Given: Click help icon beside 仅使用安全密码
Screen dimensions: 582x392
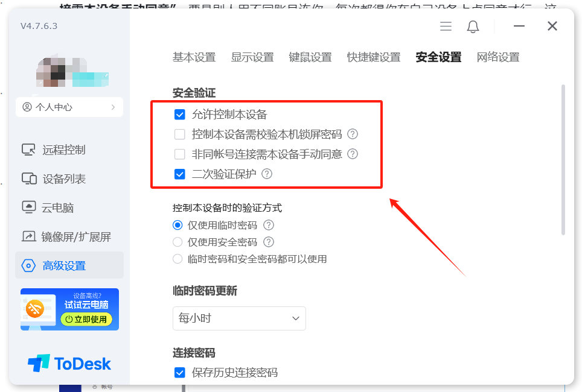Looking at the screenshot, I should pos(268,242).
